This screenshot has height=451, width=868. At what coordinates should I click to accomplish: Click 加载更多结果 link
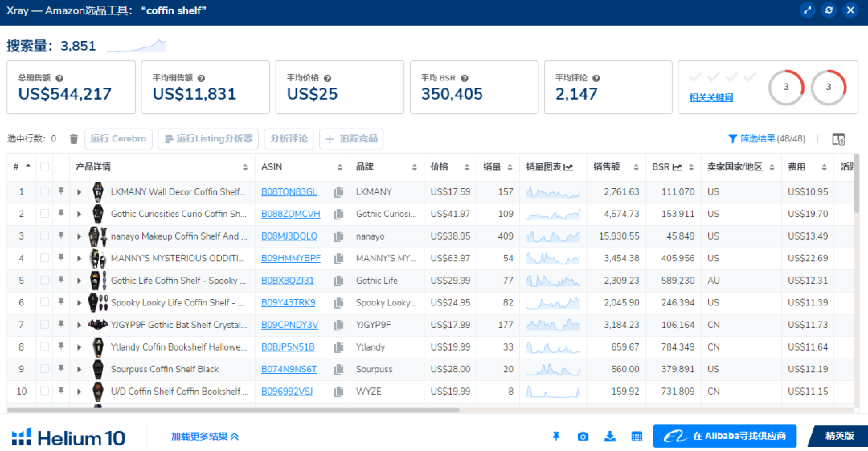tap(205, 437)
